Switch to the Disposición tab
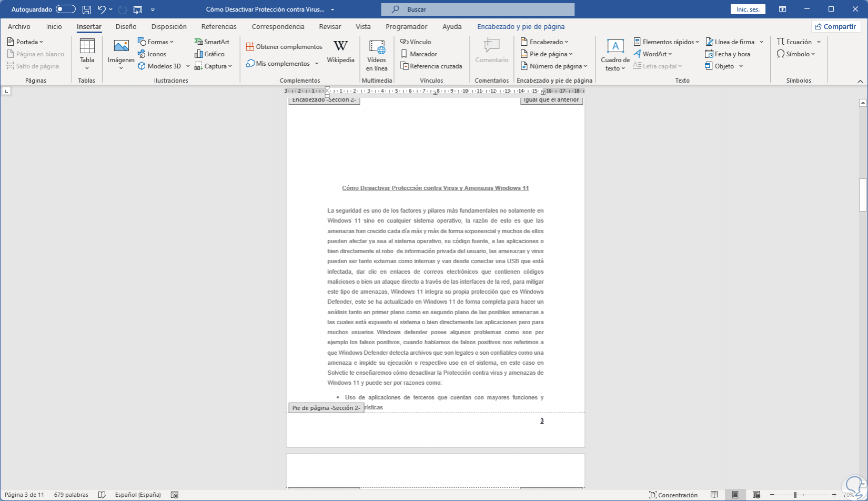Screen dimensions: 868x501 pos(169,26)
